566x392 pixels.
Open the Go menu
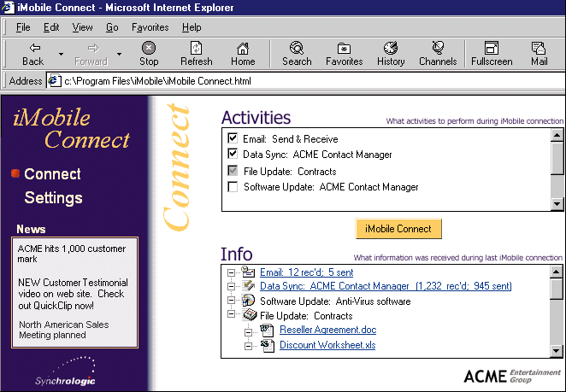(x=112, y=27)
